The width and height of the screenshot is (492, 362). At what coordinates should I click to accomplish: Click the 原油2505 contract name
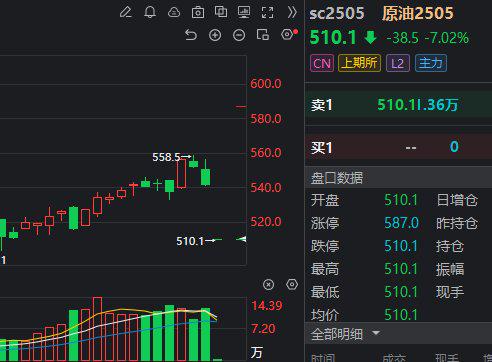pyautogui.click(x=418, y=14)
